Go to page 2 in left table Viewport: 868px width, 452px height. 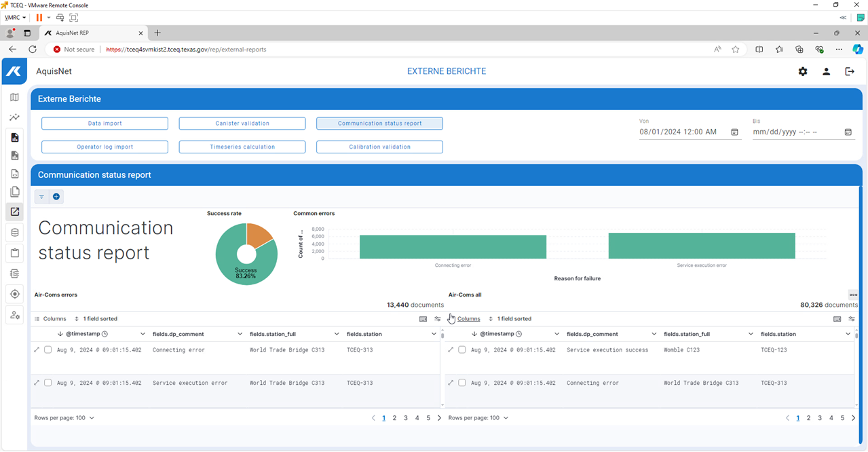pyautogui.click(x=394, y=418)
